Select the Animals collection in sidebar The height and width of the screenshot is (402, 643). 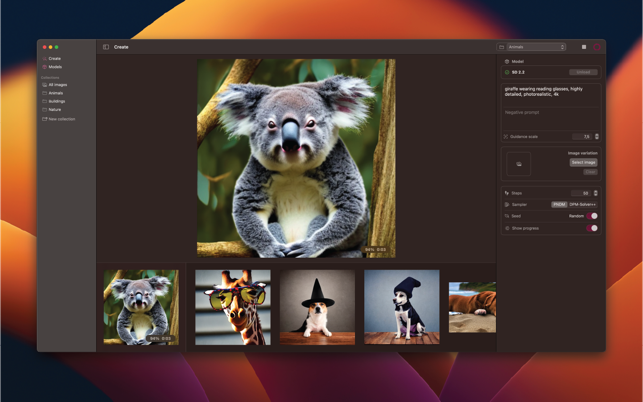(x=53, y=93)
